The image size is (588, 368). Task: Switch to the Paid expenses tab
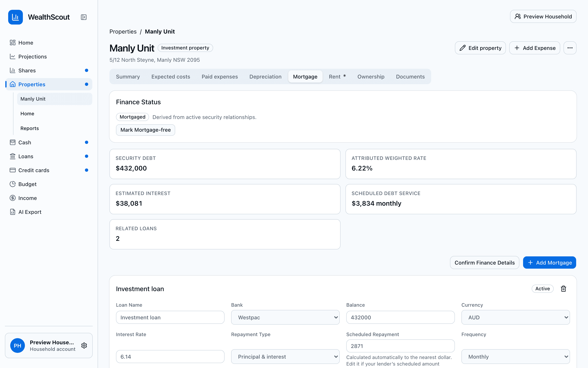pos(220,77)
